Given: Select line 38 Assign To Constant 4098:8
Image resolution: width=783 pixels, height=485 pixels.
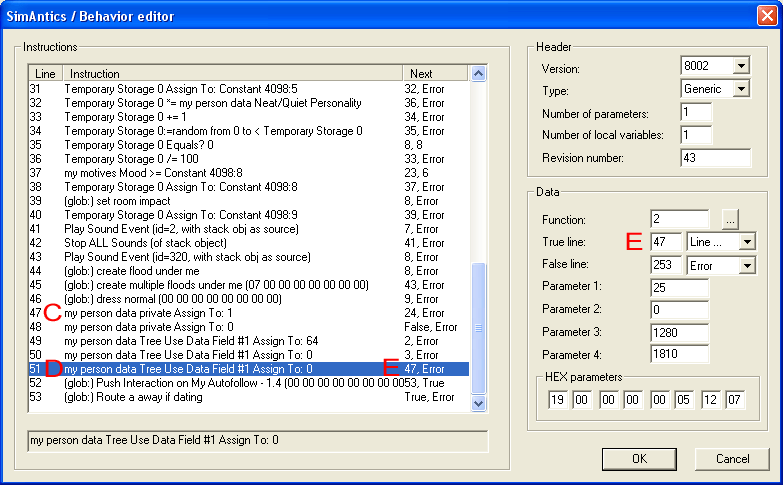Looking at the screenshot, I should pyautogui.click(x=249, y=187).
